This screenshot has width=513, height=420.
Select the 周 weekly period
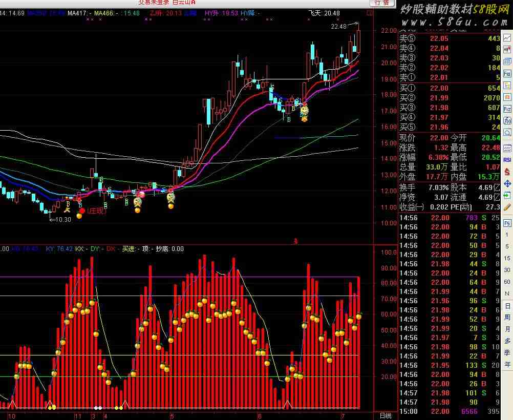click(507, 318)
